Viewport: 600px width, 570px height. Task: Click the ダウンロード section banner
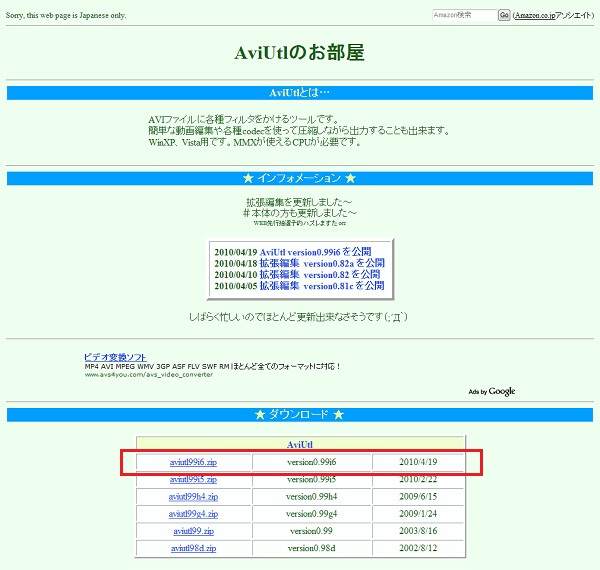coord(300,415)
